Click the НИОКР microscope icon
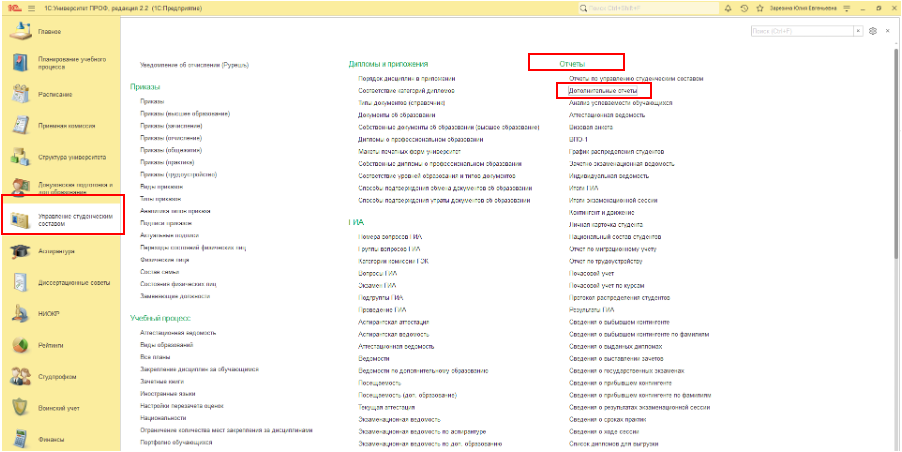 tap(20, 313)
